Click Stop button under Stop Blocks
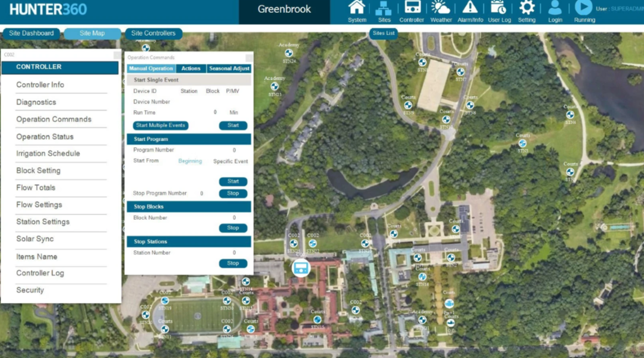This screenshot has width=644, height=358. tap(233, 227)
